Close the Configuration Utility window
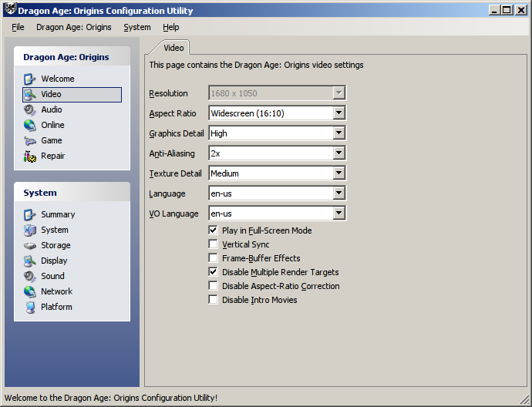Image resolution: width=532 pixels, height=407 pixels. pos(520,10)
